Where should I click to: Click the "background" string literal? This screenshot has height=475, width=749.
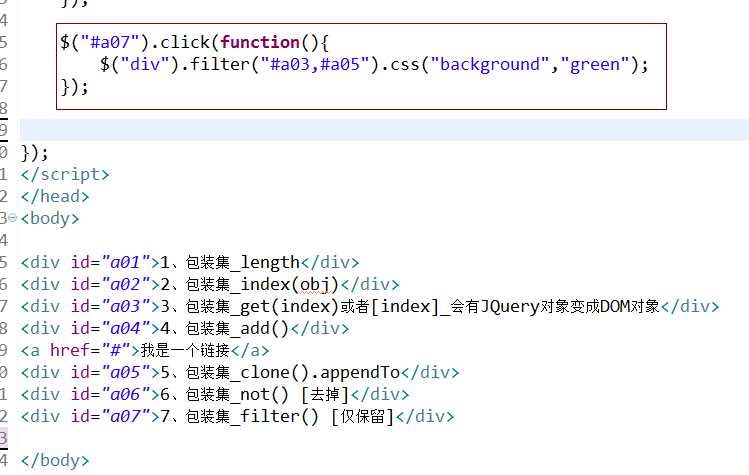click(x=490, y=65)
